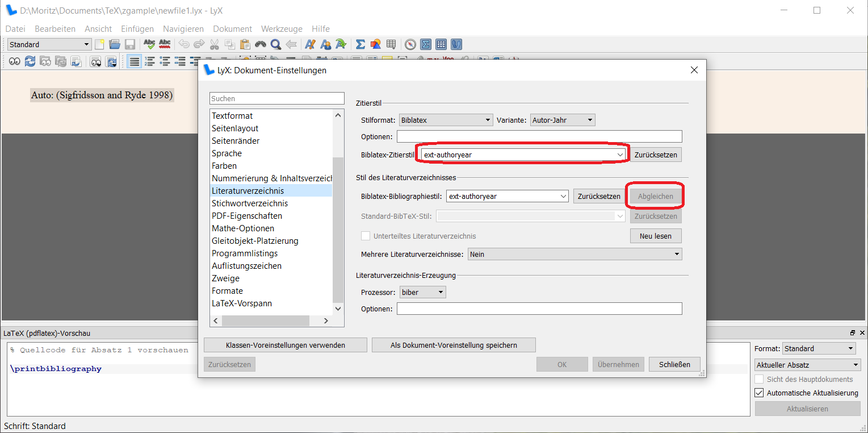Viewport: 868px width, 433px height.
Task: Click the Cut scissors icon
Action: pyautogui.click(x=215, y=44)
